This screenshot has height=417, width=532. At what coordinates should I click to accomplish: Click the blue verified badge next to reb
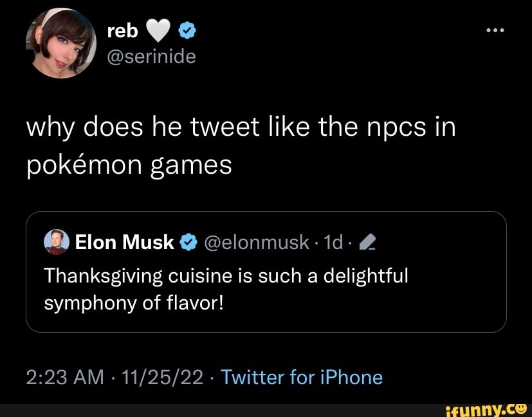(x=187, y=30)
